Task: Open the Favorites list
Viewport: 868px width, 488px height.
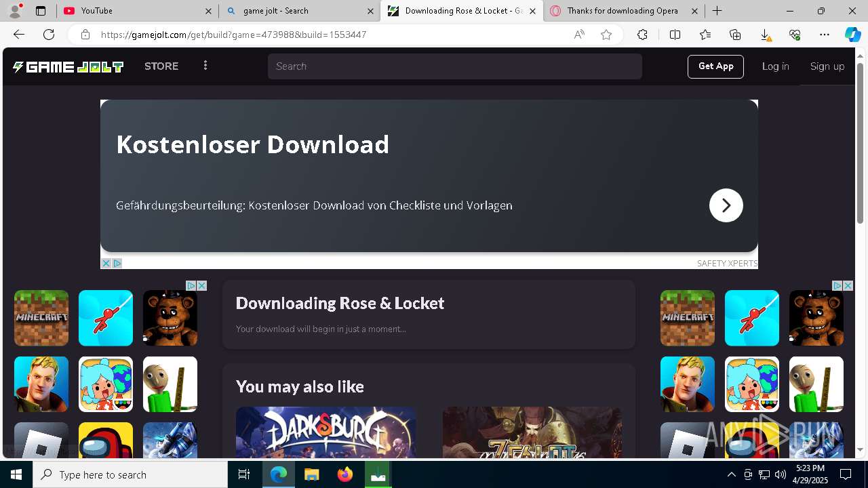Action: pyautogui.click(x=705, y=35)
